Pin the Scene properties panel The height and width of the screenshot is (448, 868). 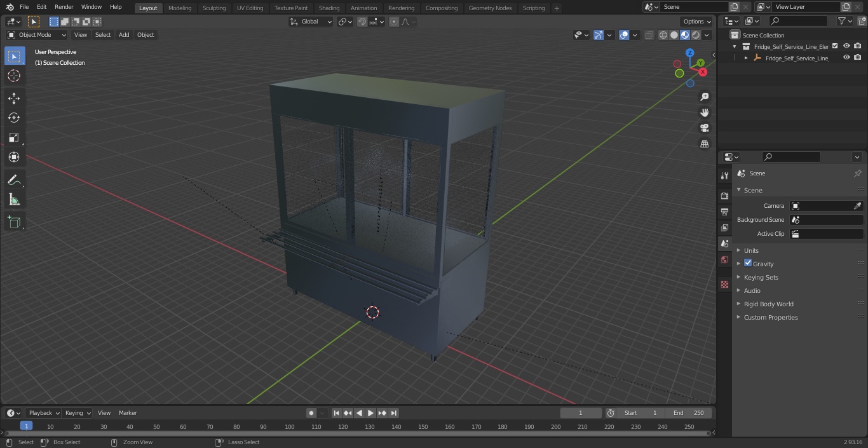[857, 173]
